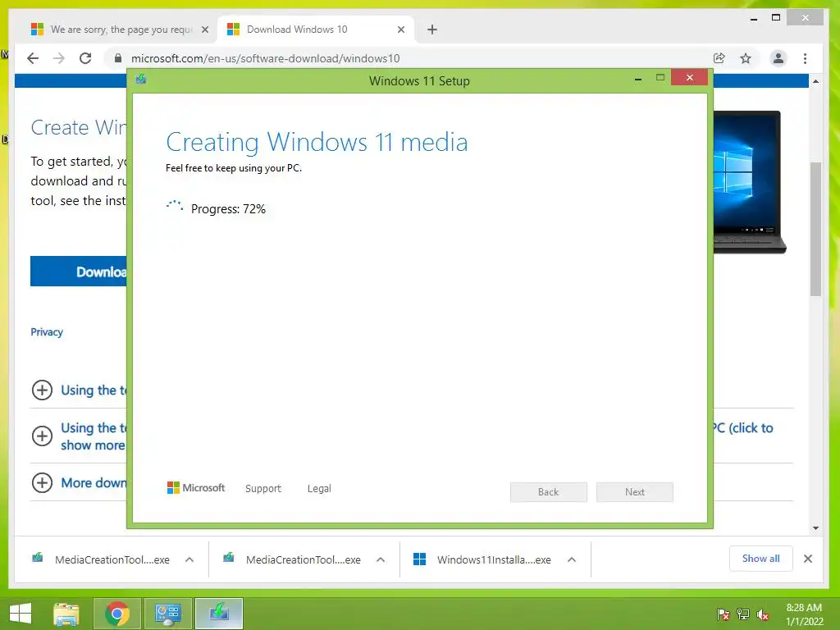840x630 pixels.
Task: Expand first 'Using the t...' plus section
Action: click(x=43, y=390)
